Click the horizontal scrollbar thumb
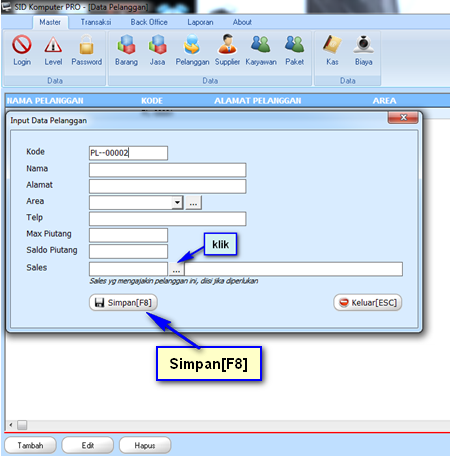The image size is (450, 456). 22,425
